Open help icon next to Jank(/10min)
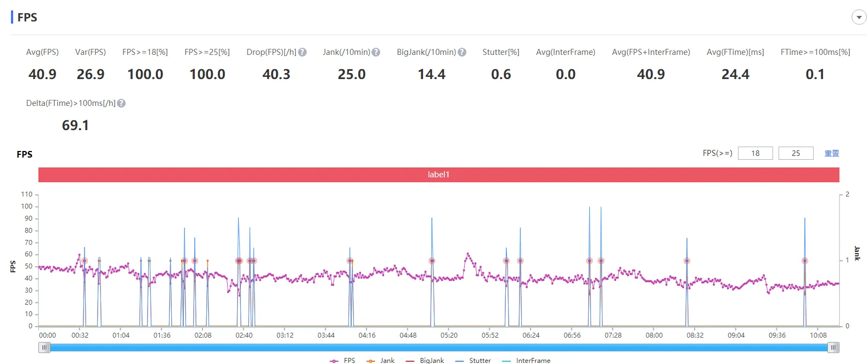This screenshot has height=364, width=868. [376, 52]
